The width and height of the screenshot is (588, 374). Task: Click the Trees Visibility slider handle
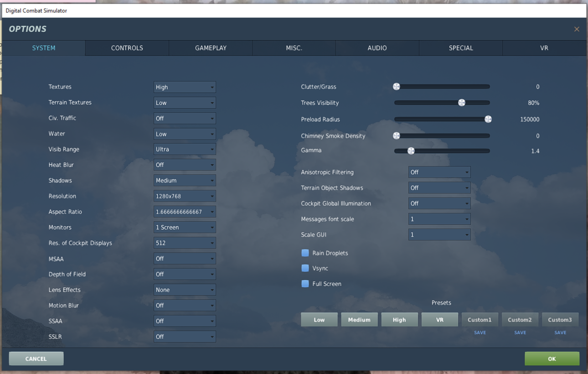click(462, 103)
